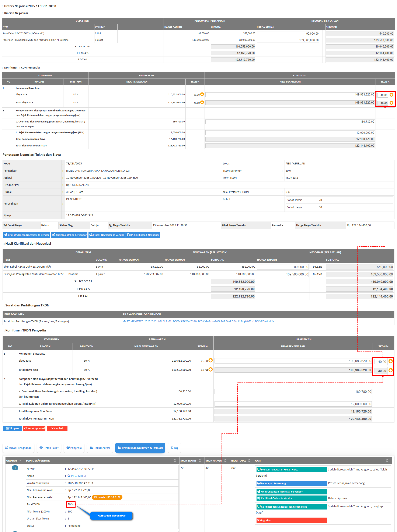Show the Log tab
Screen dimensions: 397x532
174,448
